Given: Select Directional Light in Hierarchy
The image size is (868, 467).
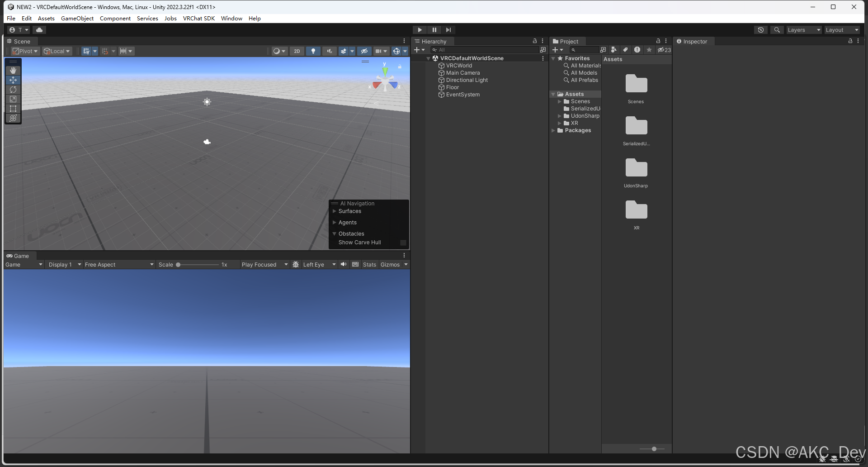Looking at the screenshot, I should (x=467, y=80).
